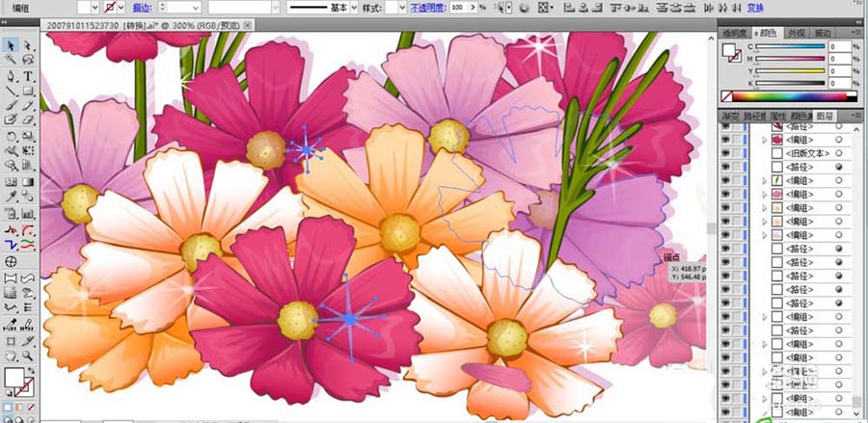Image resolution: width=868 pixels, height=423 pixels.
Task: Set toolbox paint mode to Gradient
Action: coord(19,409)
